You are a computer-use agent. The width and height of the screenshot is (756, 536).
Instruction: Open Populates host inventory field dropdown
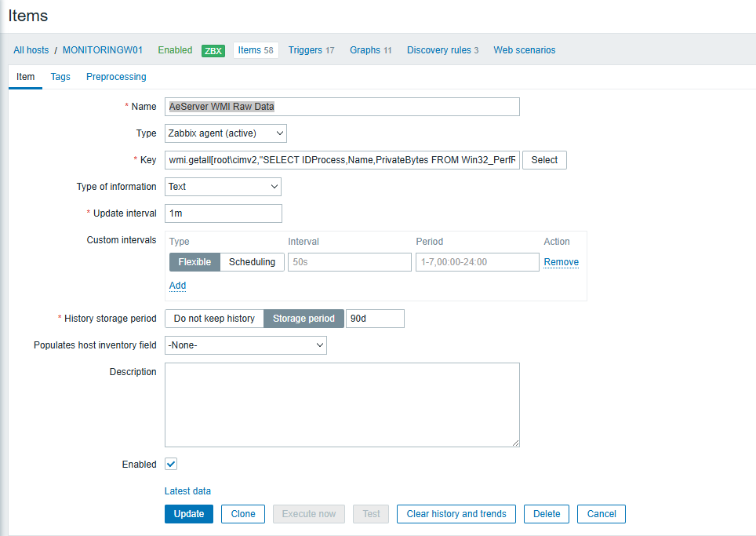tap(245, 345)
